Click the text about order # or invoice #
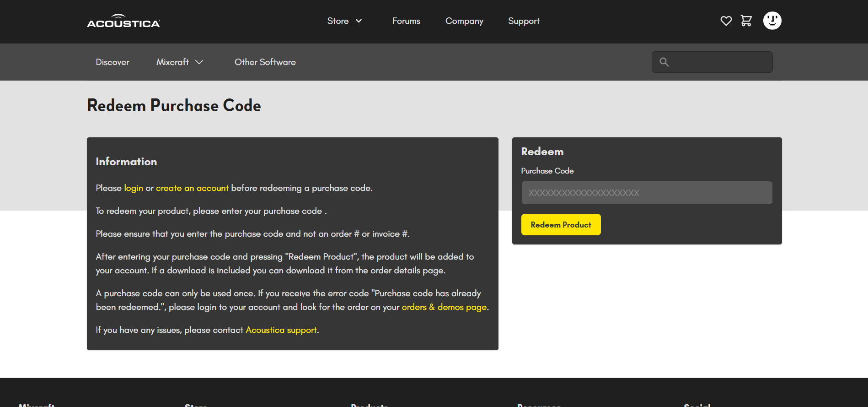This screenshot has width=868, height=407. [253, 234]
